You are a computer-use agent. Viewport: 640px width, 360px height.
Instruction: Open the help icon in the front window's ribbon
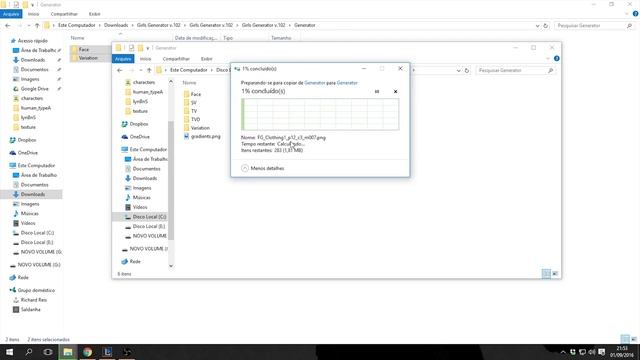[x=557, y=59]
